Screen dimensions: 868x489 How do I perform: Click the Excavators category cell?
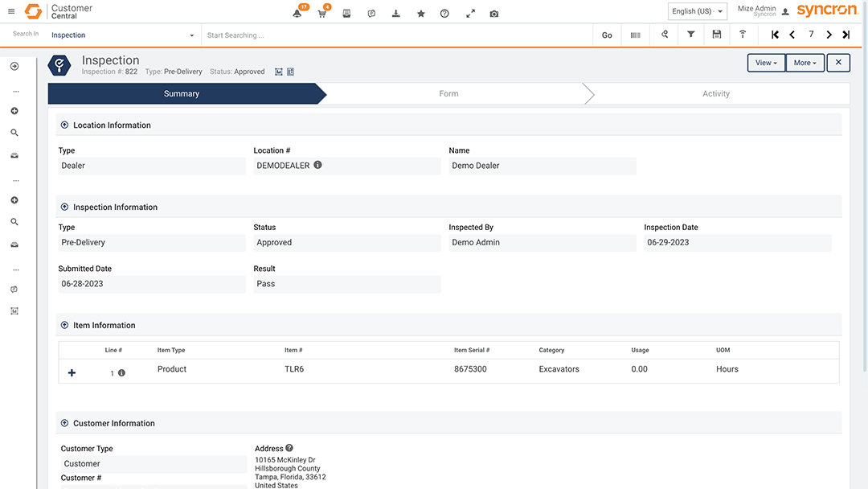(559, 369)
